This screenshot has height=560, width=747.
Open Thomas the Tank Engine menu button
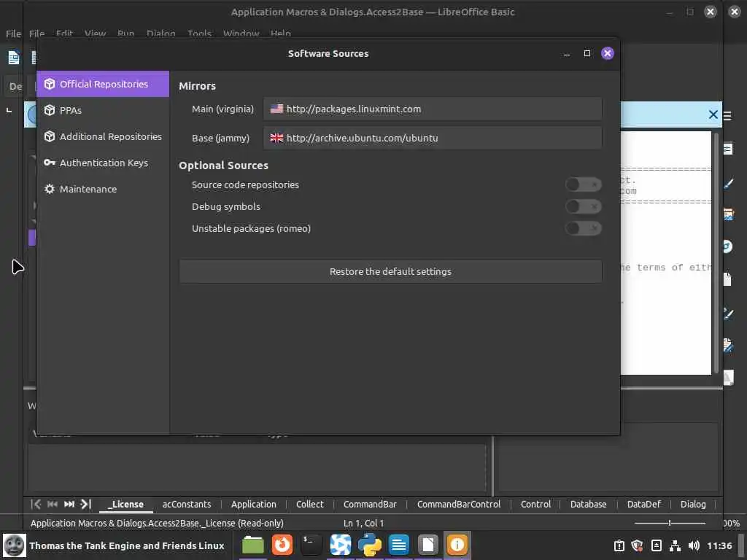(x=114, y=545)
